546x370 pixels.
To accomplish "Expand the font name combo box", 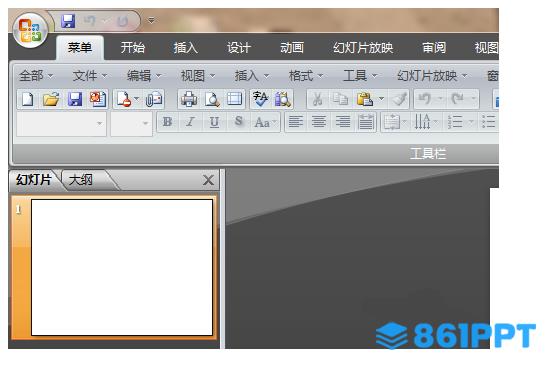I will pos(100,123).
